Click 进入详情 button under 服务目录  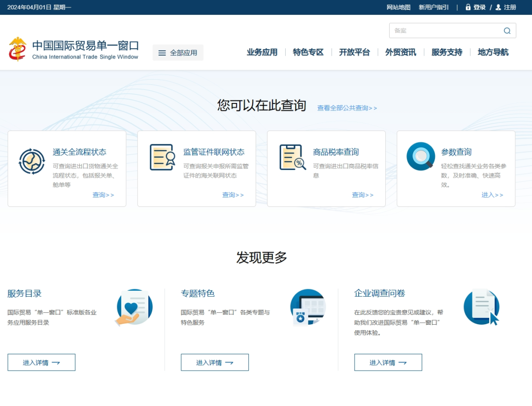[41, 362]
